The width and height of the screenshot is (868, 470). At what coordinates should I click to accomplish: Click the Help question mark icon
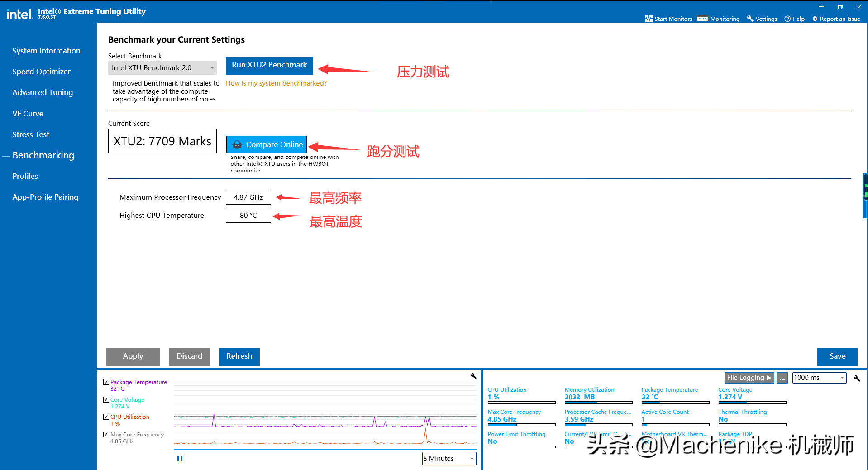click(787, 19)
